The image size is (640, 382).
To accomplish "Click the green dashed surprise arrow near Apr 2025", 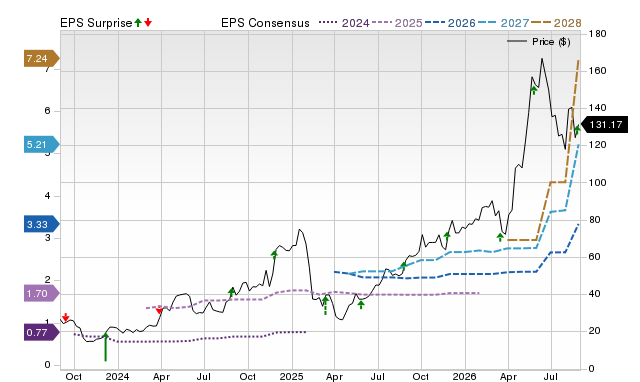I will click(325, 306).
